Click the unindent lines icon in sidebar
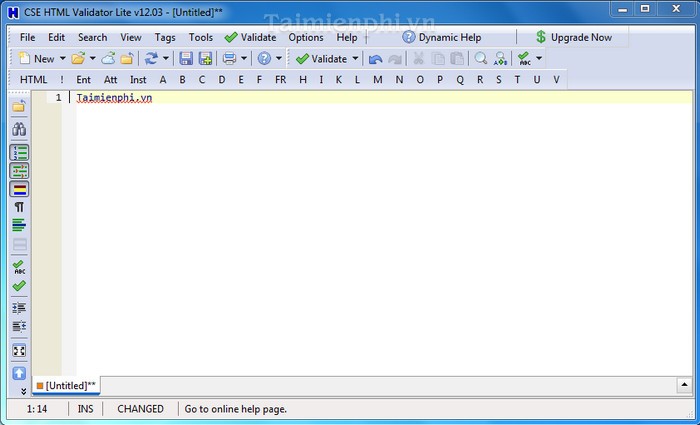This screenshot has width=700, height=425. click(x=19, y=326)
